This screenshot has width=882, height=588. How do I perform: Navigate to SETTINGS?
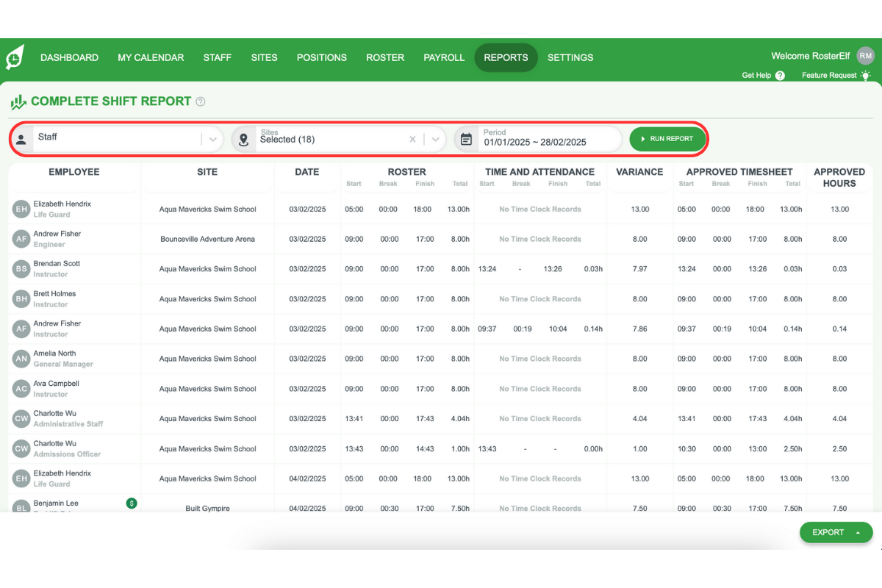click(x=570, y=57)
